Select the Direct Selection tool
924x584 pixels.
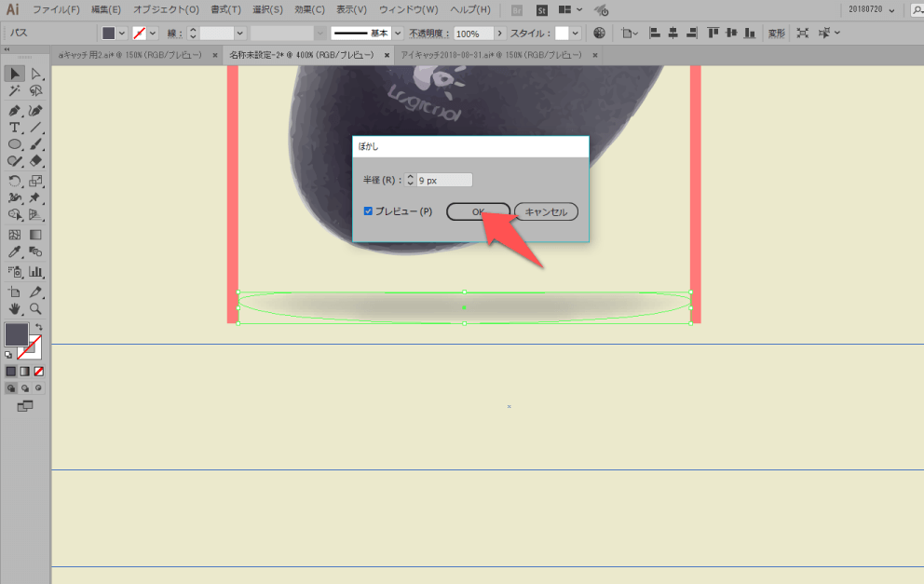coord(36,74)
